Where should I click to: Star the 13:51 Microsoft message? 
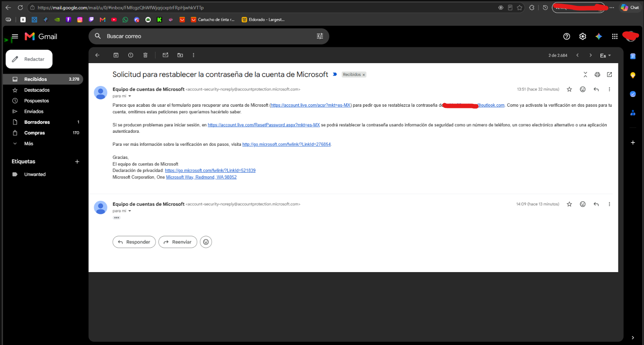pyautogui.click(x=569, y=89)
